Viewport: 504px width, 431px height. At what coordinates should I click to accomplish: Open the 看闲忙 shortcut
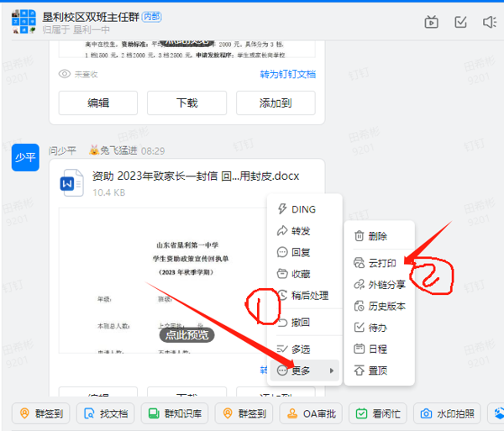[378, 413]
